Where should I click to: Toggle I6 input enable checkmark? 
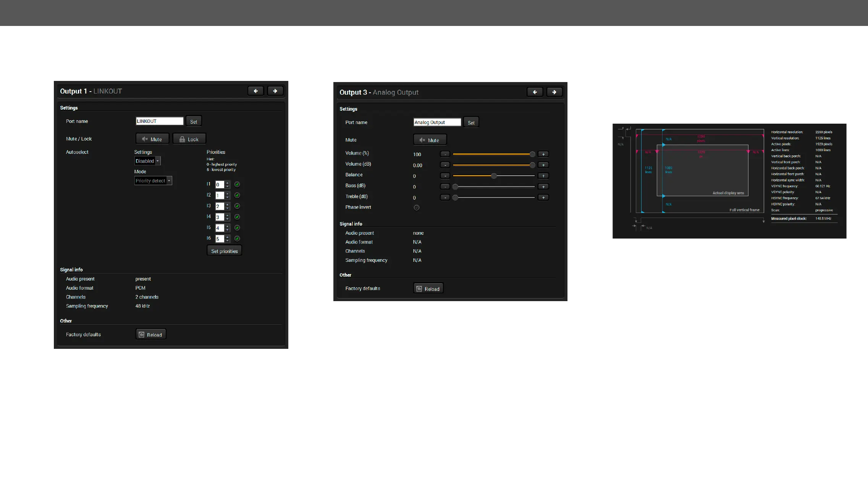(237, 239)
